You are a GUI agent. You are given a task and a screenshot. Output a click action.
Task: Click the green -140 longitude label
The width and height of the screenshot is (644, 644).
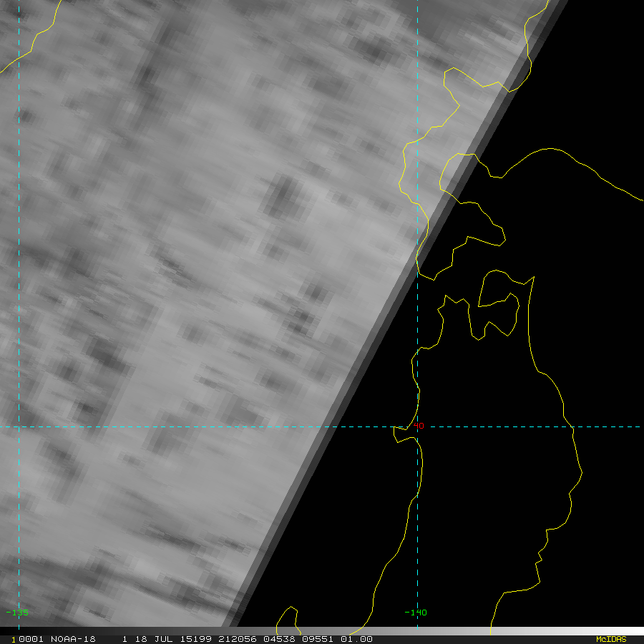(415, 613)
